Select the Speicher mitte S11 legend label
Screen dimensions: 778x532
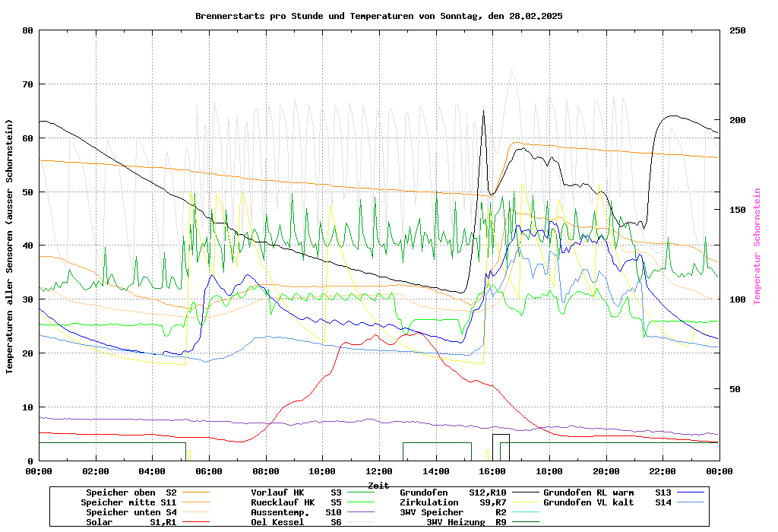click(128, 502)
